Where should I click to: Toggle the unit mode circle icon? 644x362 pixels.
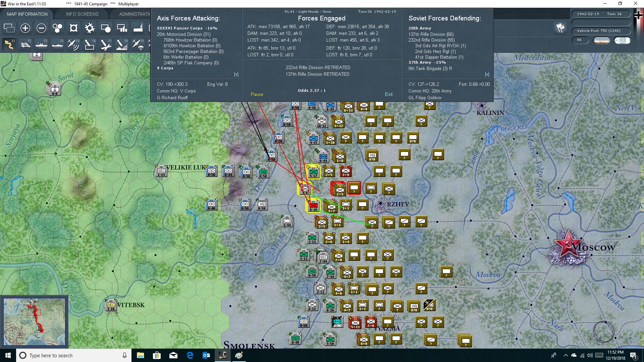(106, 28)
